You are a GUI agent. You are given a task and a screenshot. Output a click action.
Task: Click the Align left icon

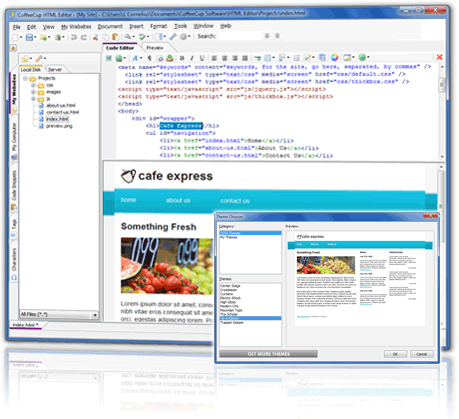[214, 58]
